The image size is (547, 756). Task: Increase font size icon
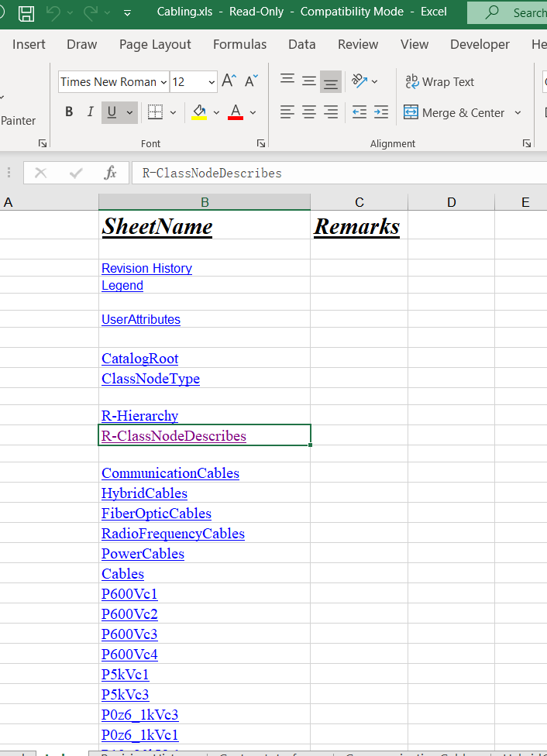tap(229, 81)
